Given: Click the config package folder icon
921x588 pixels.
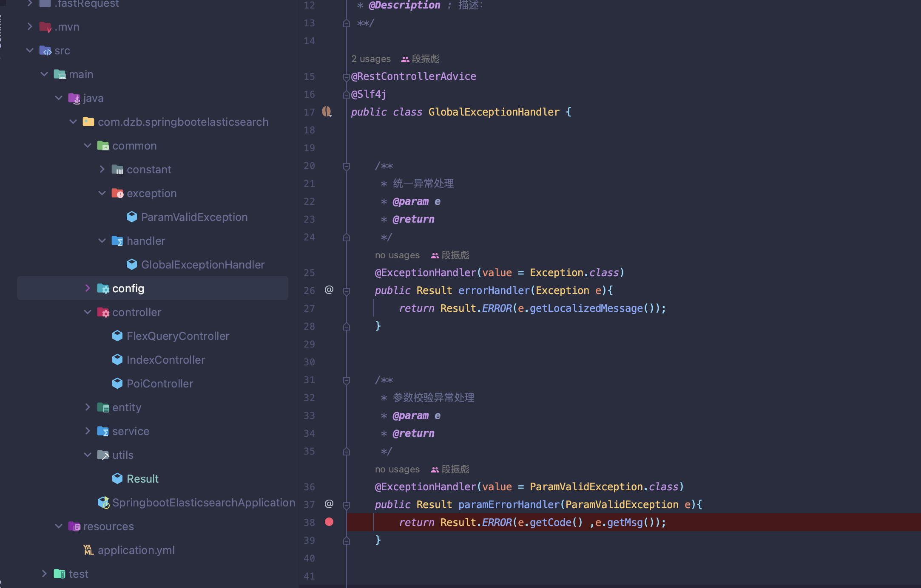Looking at the screenshot, I should click(103, 288).
